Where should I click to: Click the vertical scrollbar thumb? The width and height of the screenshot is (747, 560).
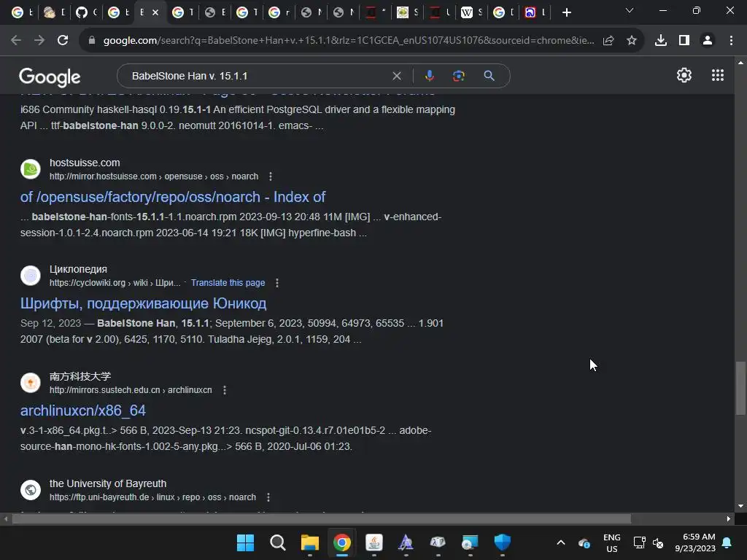740,388
